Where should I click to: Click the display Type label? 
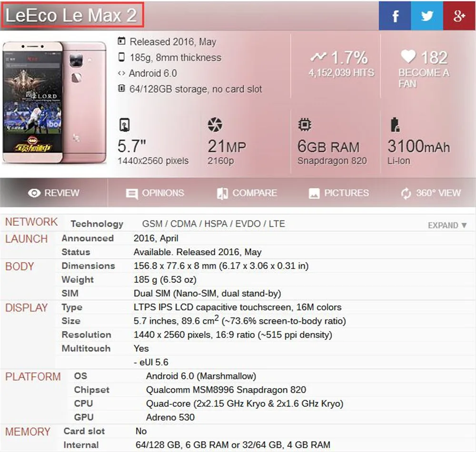[72, 307]
